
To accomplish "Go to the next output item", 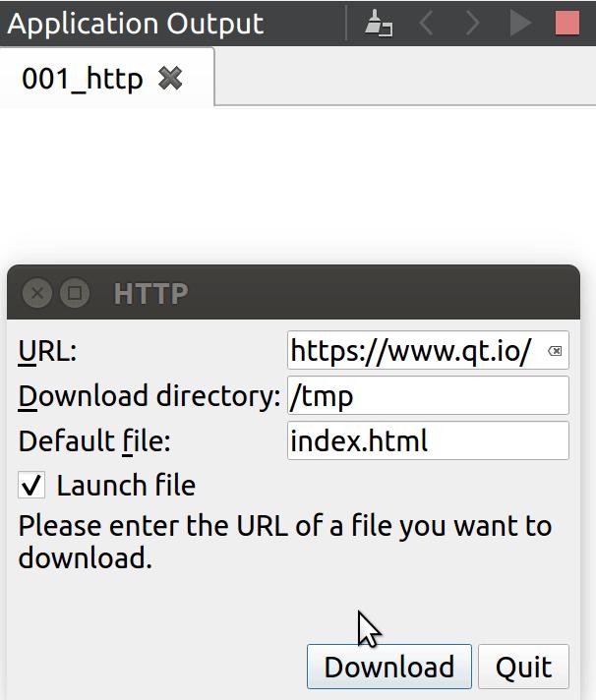I will (473, 23).
